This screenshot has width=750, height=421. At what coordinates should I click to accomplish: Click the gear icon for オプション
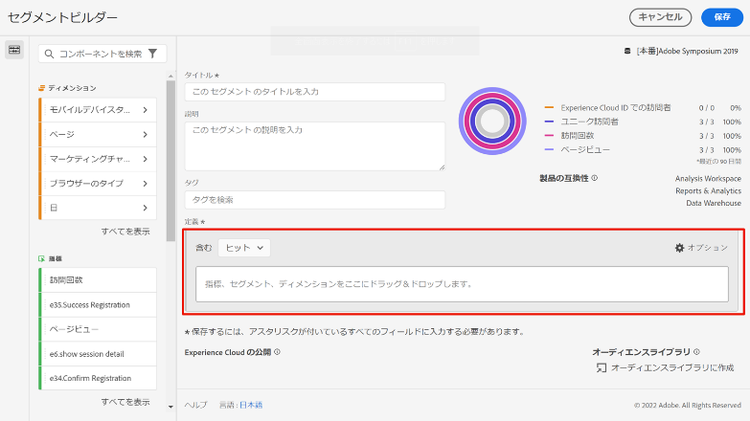[x=680, y=247]
